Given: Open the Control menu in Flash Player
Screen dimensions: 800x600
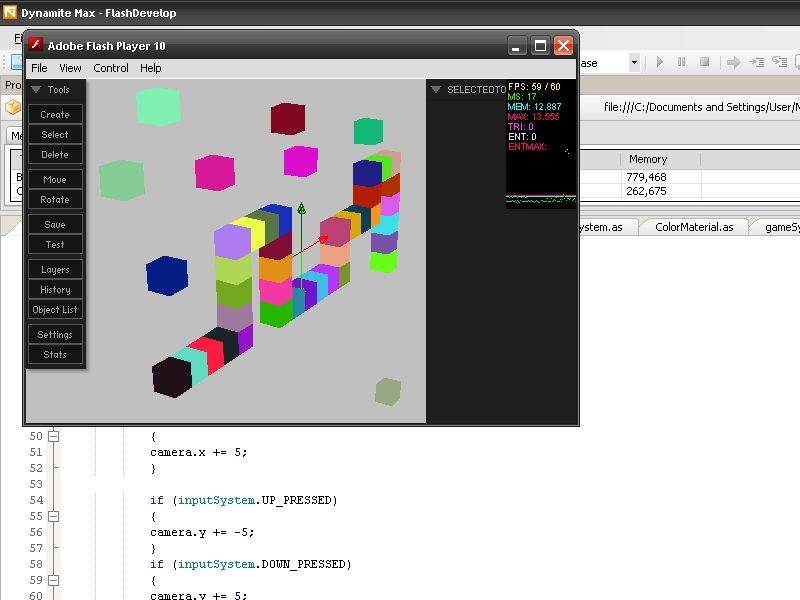Looking at the screenshot, I should tap(110, 68).
